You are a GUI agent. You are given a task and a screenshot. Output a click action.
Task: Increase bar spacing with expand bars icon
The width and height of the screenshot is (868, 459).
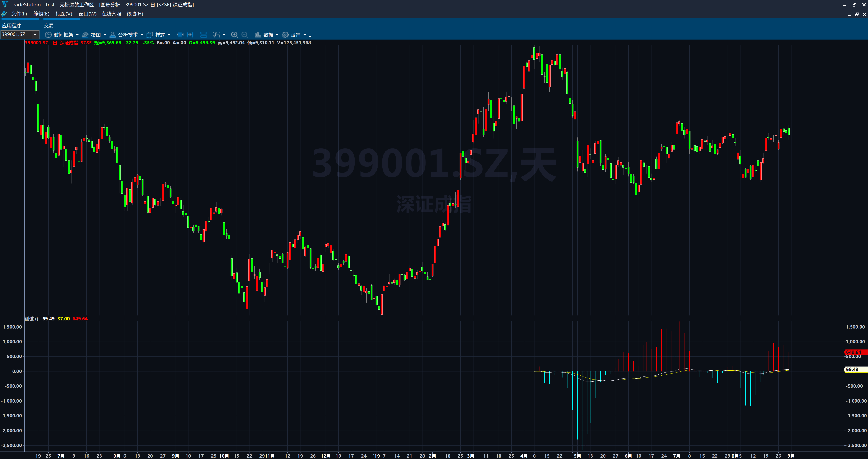190,35
